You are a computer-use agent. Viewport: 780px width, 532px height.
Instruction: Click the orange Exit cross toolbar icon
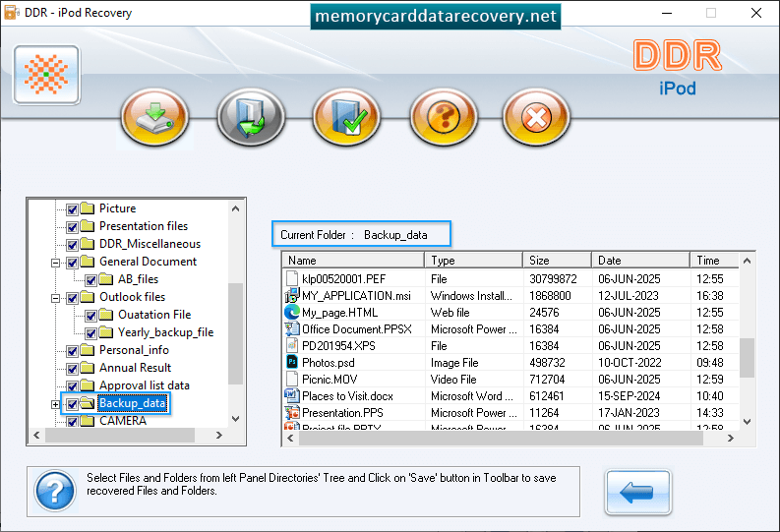[x=536, y=118]
